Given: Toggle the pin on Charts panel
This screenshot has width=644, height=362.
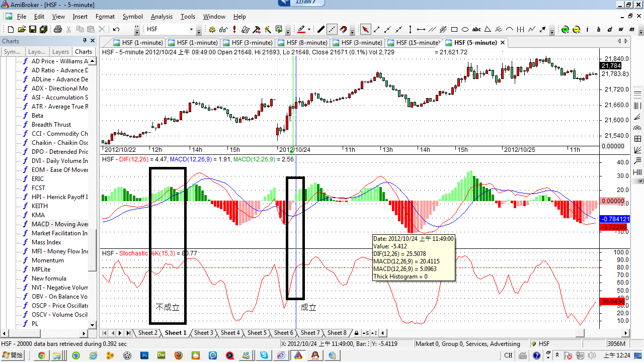Looking at the screenshot, I should (x=85, y=41).
